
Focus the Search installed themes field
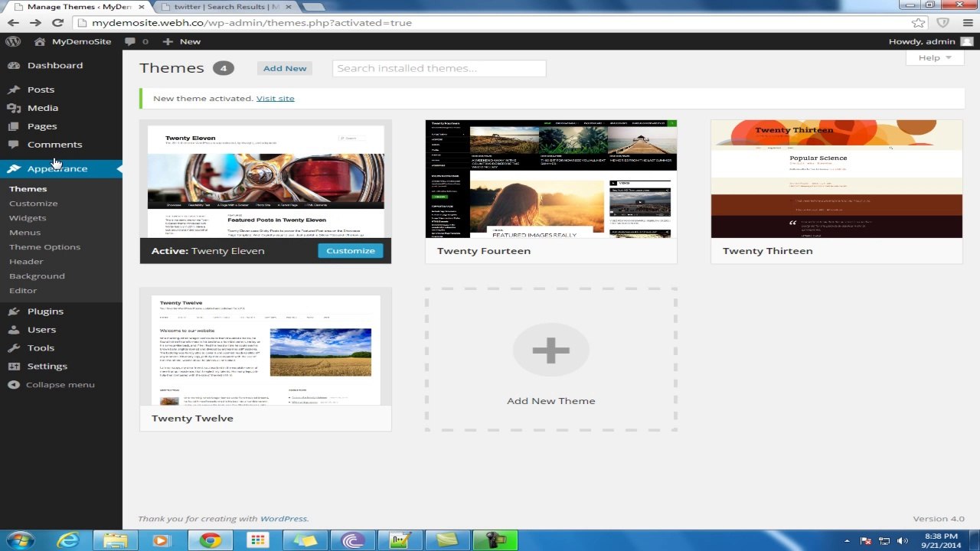(x=439, y=68)
